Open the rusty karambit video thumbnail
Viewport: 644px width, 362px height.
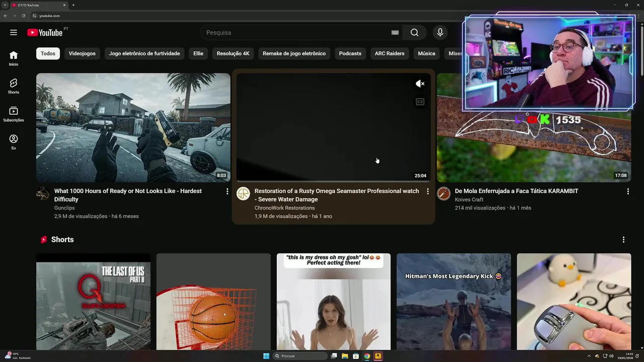(534, 146)
